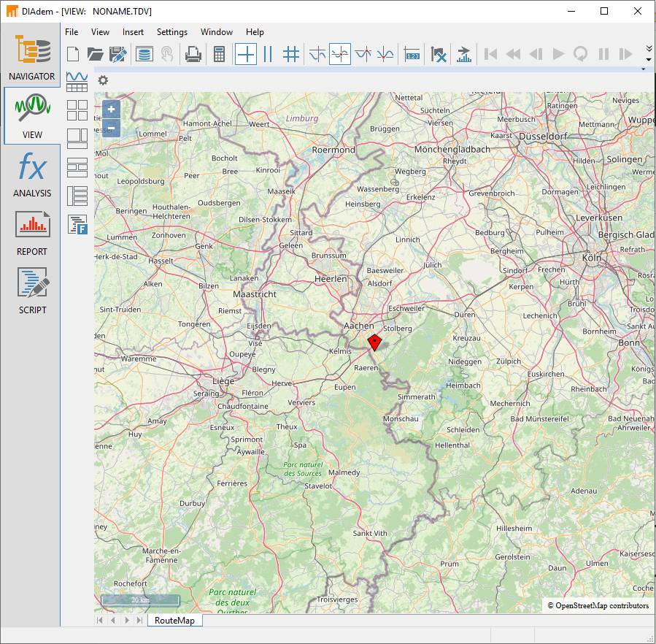Open the Settings menu
This screenshot has width=656, height=644.
[x=172, y=32]
